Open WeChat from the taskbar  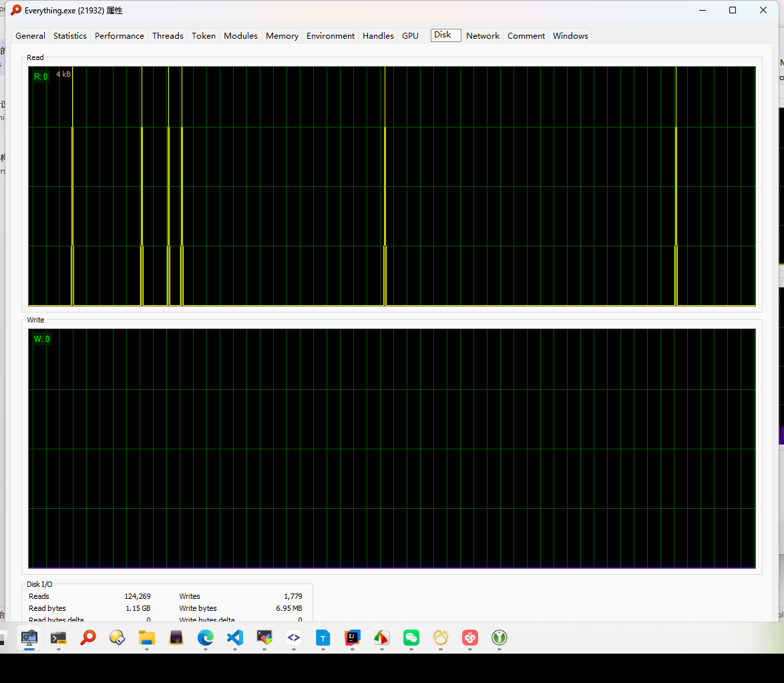(411, 638)
